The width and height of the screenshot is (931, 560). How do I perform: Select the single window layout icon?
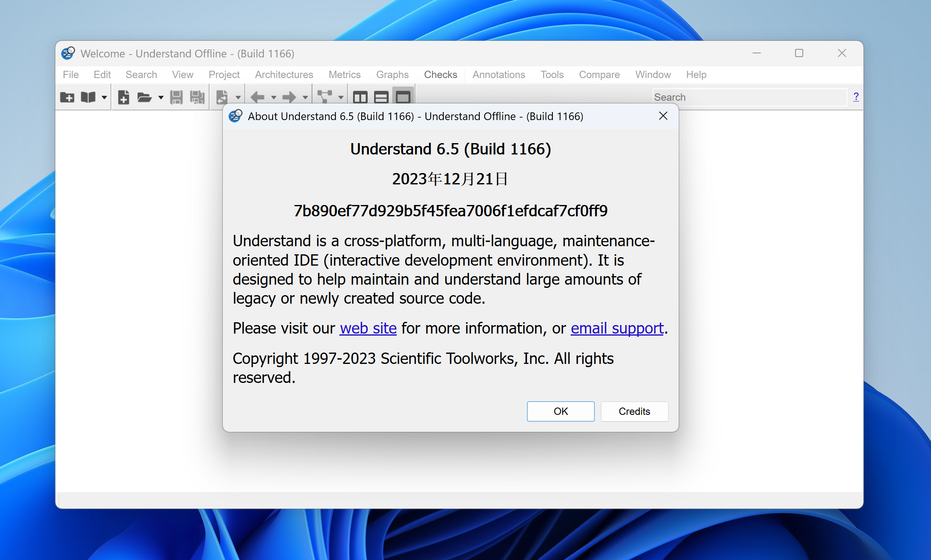click(403, 97)
